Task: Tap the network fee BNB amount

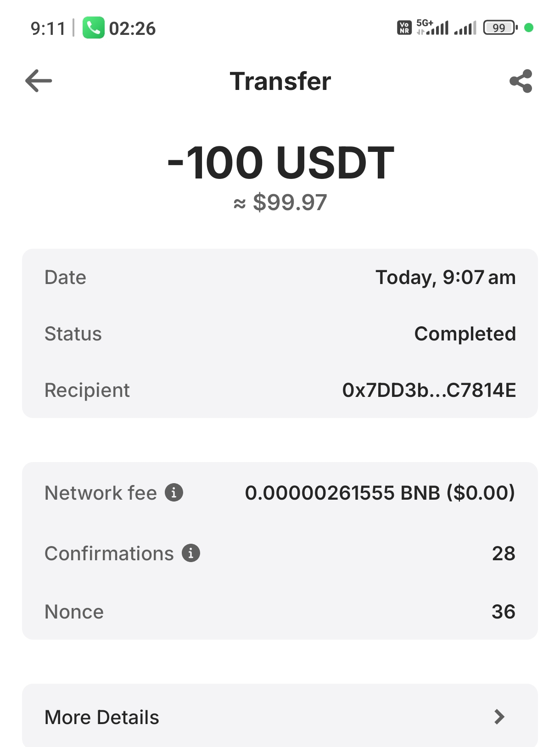Action: click(x=380, y=492)
